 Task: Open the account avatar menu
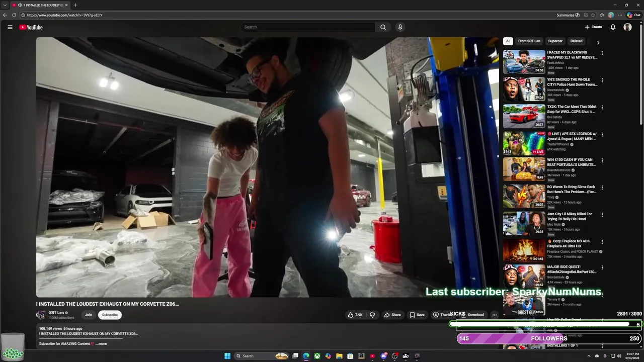(x=627, y=27)
